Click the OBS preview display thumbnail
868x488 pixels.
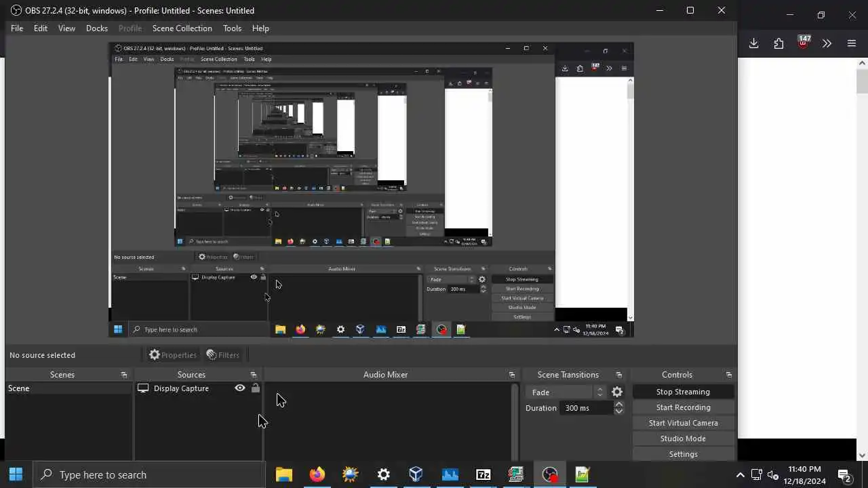click(371, 190)
